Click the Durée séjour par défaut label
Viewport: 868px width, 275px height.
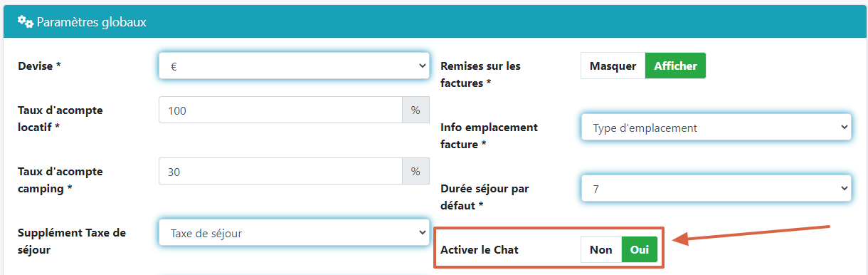click(485, 197)
